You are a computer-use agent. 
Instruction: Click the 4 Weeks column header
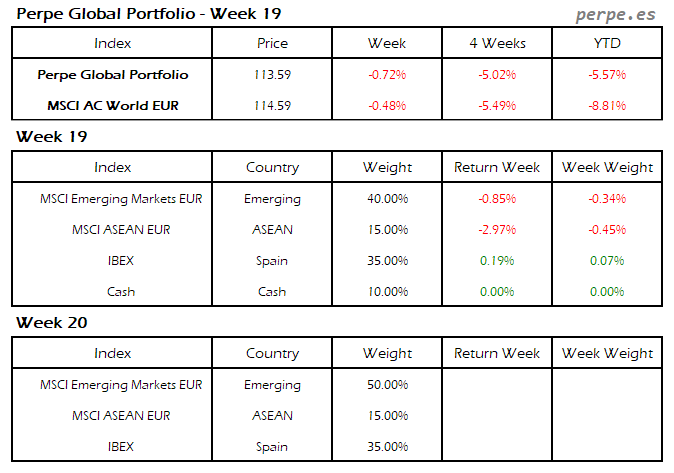[x=497, y=43]
